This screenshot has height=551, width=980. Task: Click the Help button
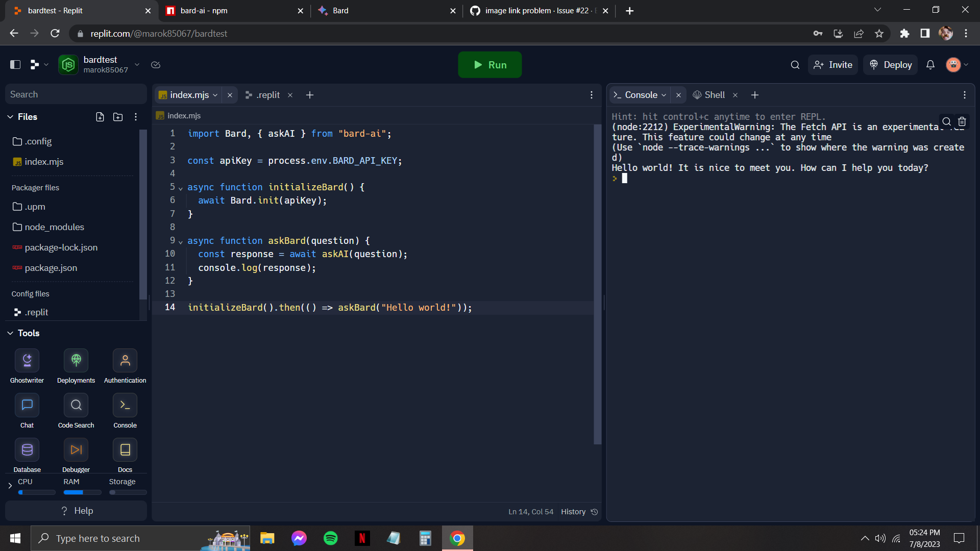(76, 510)
